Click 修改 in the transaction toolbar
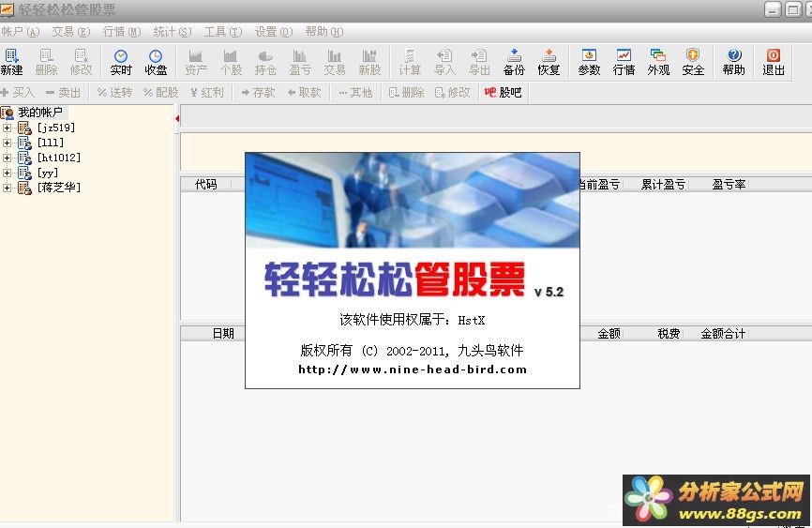Image resolution: width=812 pixels, height=528 pixels. 452,92
